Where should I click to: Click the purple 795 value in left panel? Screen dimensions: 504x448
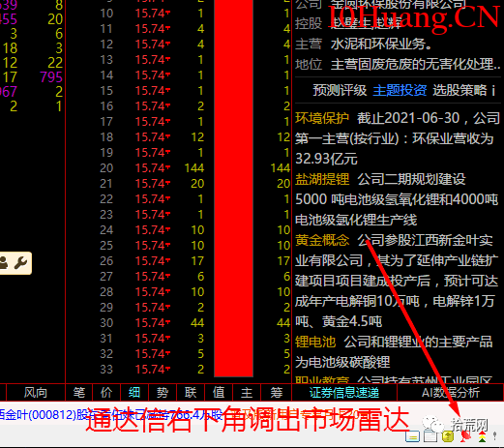51,77
